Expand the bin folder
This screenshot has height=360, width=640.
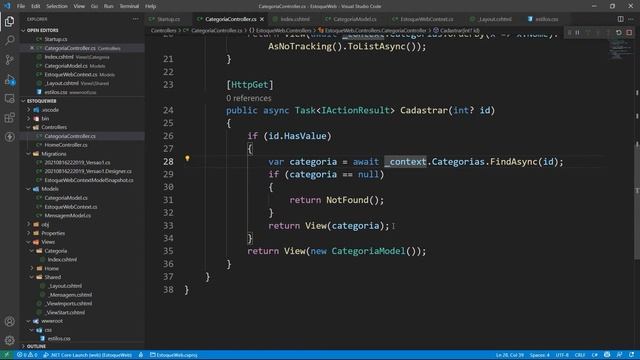coord(45,119)
